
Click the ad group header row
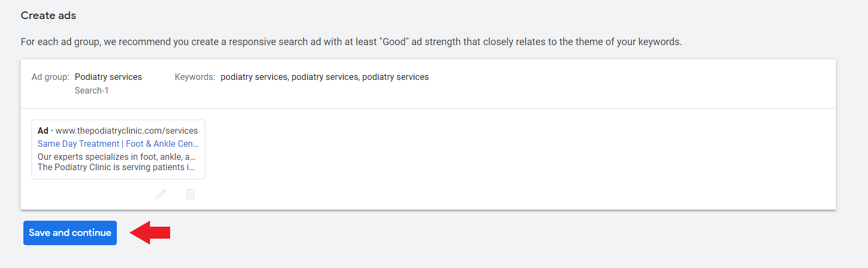click(x=598, y=84)
